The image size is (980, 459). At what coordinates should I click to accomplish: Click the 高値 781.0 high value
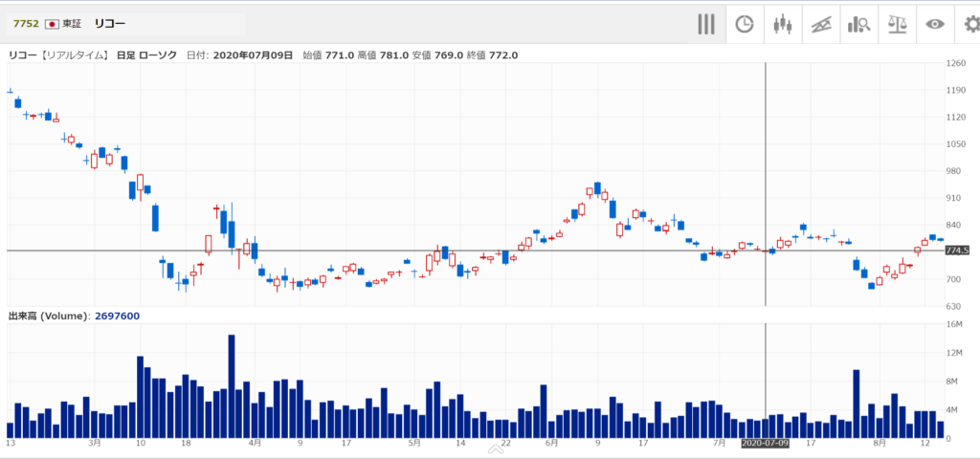[x=383, y=55]
